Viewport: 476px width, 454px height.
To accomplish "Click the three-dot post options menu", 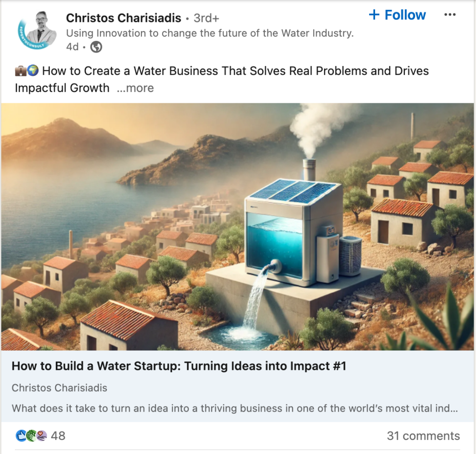I will [x=450, y=14].
